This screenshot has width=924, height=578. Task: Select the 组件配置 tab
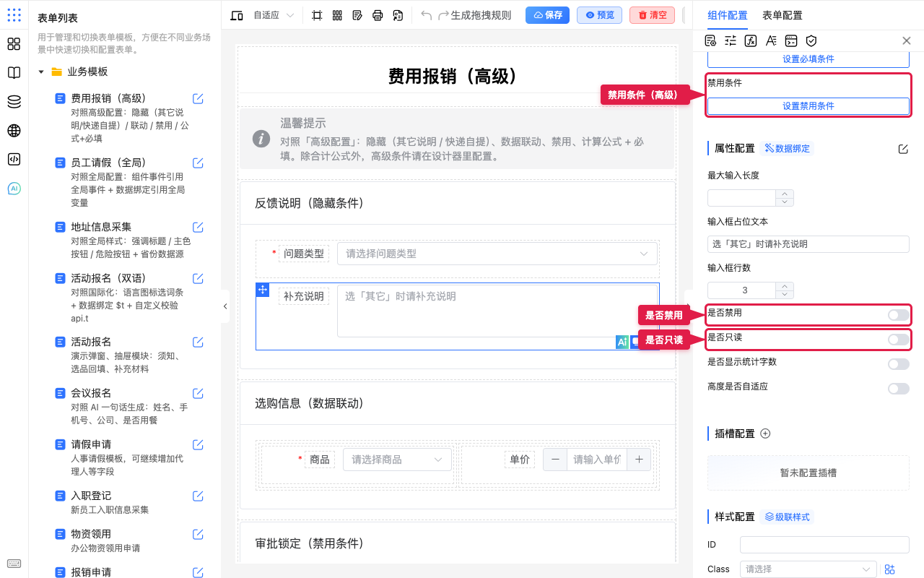pyautogui.click(x=728, y=15)
